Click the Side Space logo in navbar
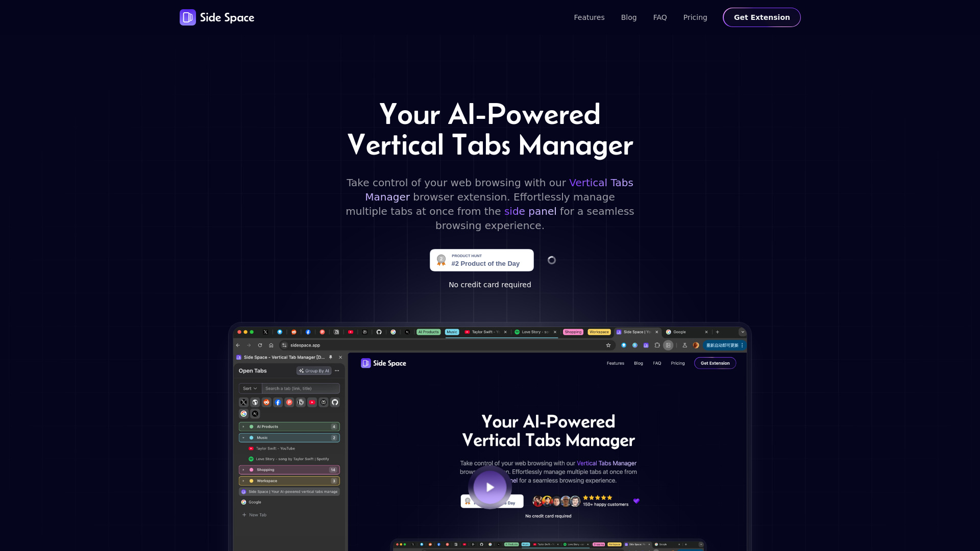The image size is (980, 551). tap(217, 17)
